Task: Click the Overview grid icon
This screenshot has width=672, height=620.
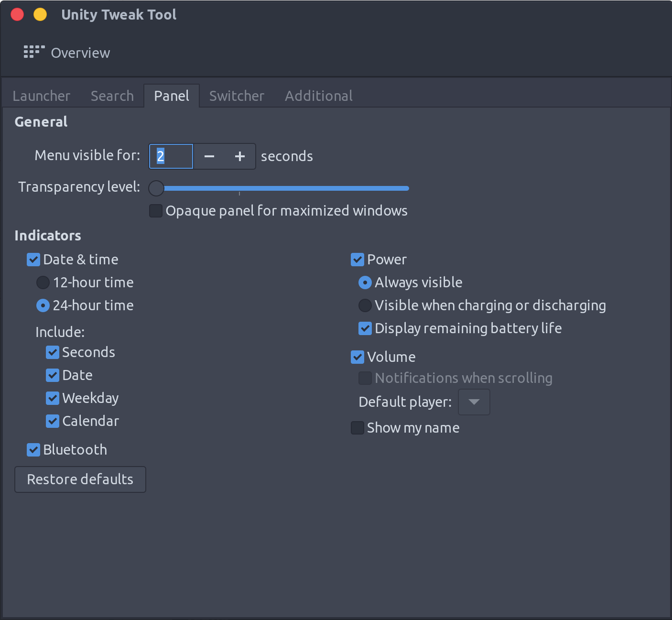Action: (34, 52)
